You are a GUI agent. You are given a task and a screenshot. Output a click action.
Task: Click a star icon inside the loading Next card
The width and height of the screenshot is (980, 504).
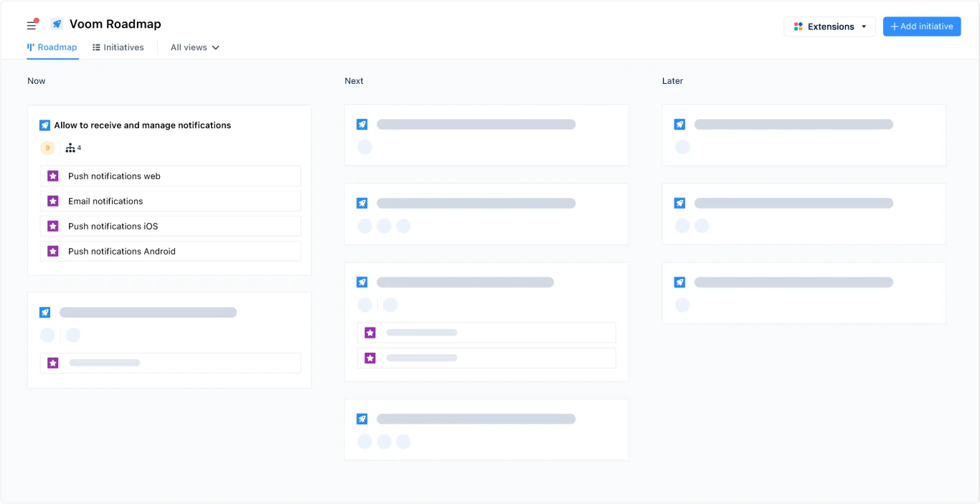pos(370,332)
